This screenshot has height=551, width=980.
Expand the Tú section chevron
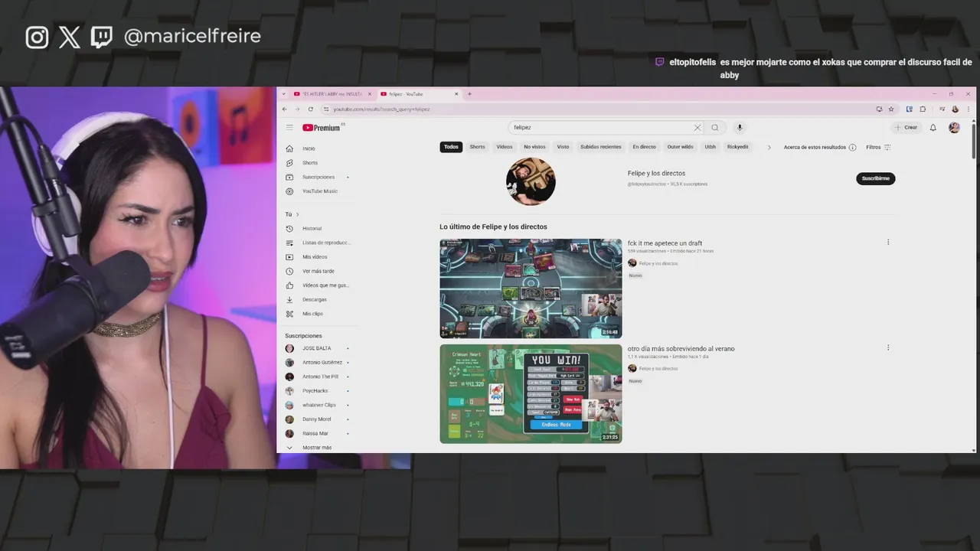pyautogui.click(x=297, y=214)
